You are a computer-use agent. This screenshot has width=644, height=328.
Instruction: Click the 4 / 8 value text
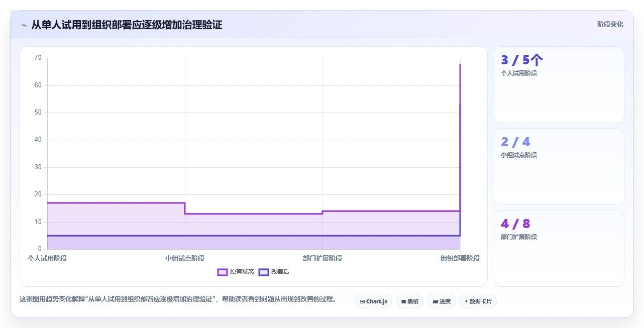[515, 224]
